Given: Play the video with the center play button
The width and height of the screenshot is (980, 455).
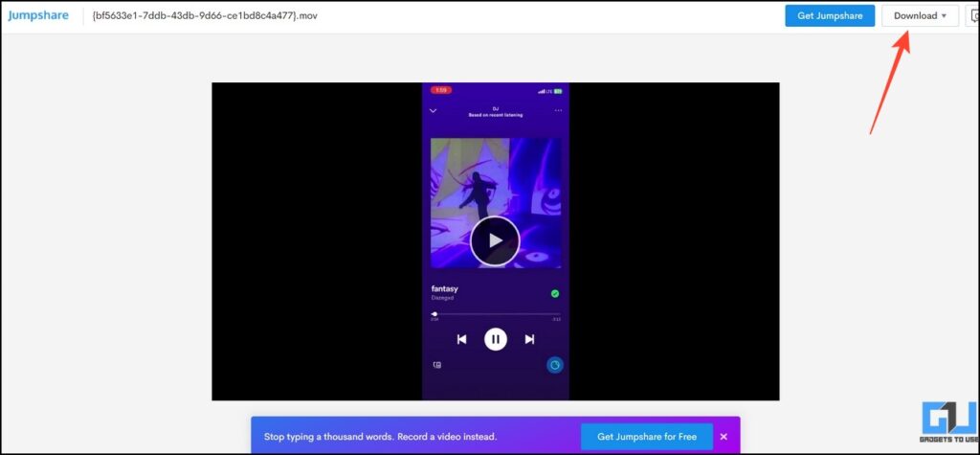Looking at the screenshot, I should pyautogui.click(x=495, y=240).
